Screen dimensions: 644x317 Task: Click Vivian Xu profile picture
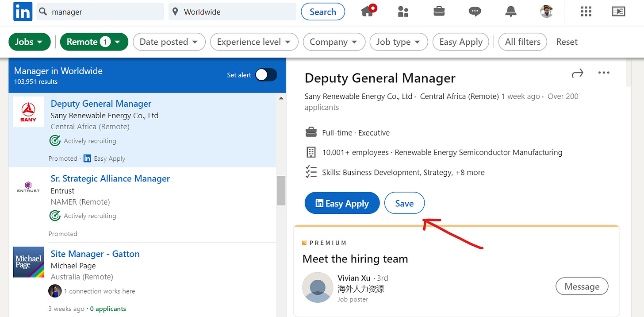coord(318,287)
